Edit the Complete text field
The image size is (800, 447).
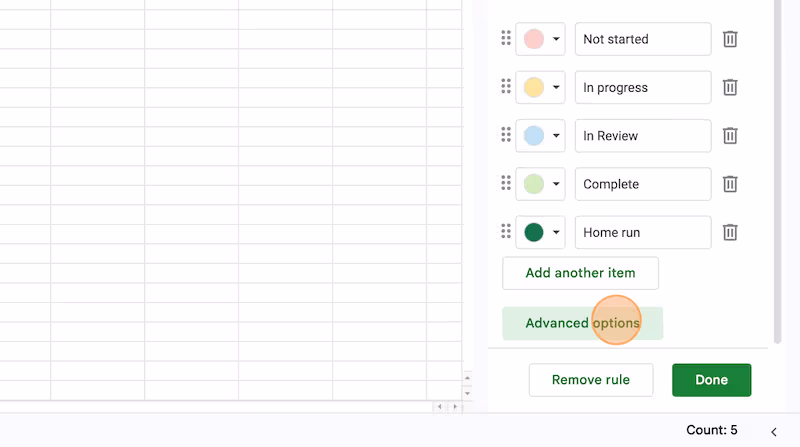[643, 184]
